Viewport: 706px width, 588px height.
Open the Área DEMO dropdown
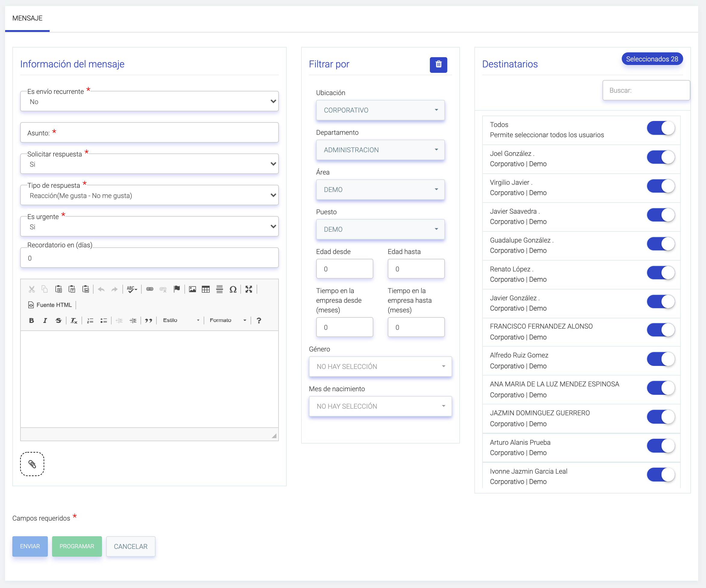coord(380,190)
